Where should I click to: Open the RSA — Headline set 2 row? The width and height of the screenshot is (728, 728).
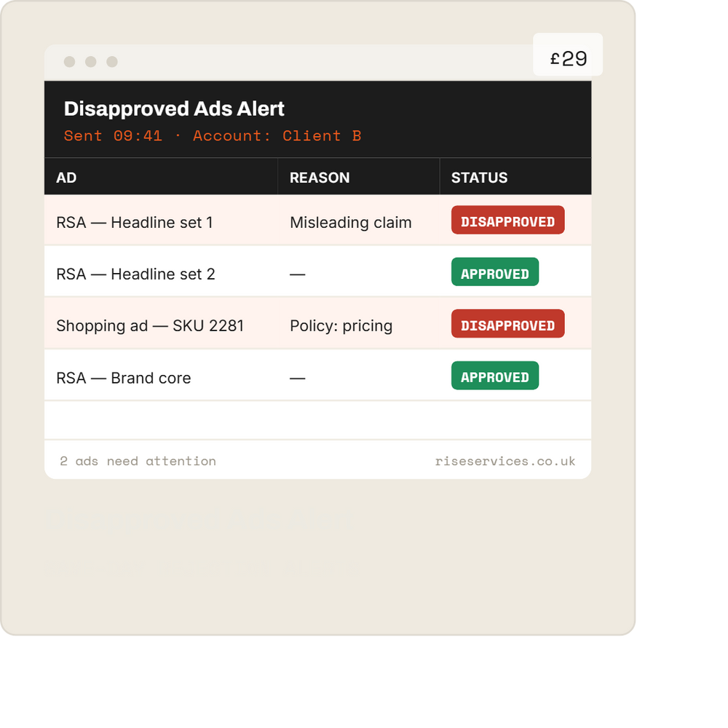(318, 272)
